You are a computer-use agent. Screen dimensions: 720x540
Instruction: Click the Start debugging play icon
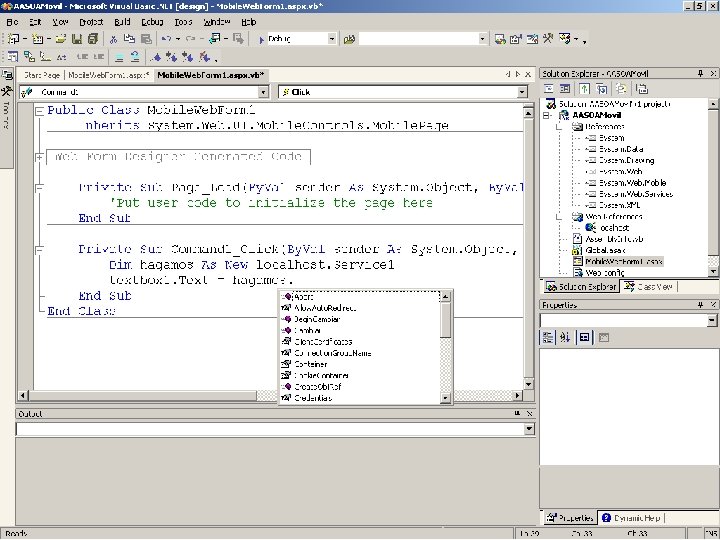[x=261, y=39]
